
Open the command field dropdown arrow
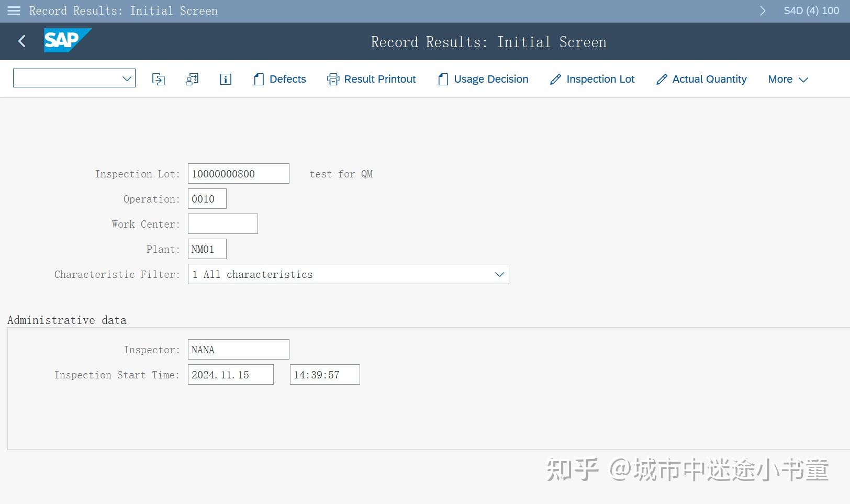(126, 78)
